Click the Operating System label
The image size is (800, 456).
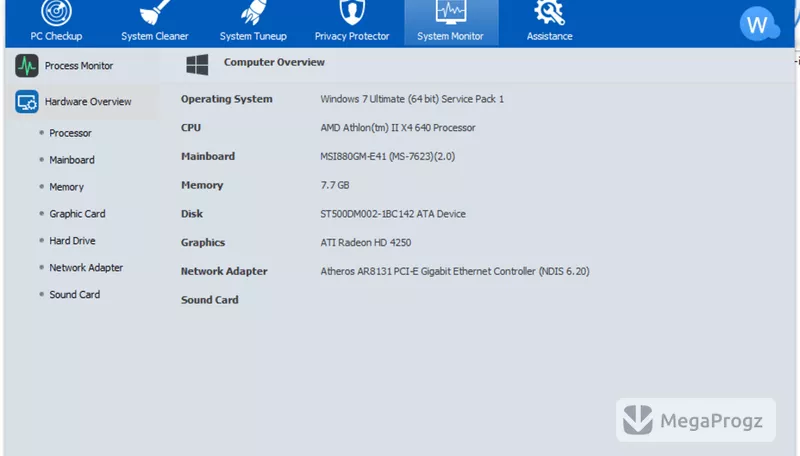tap(227, 99)
